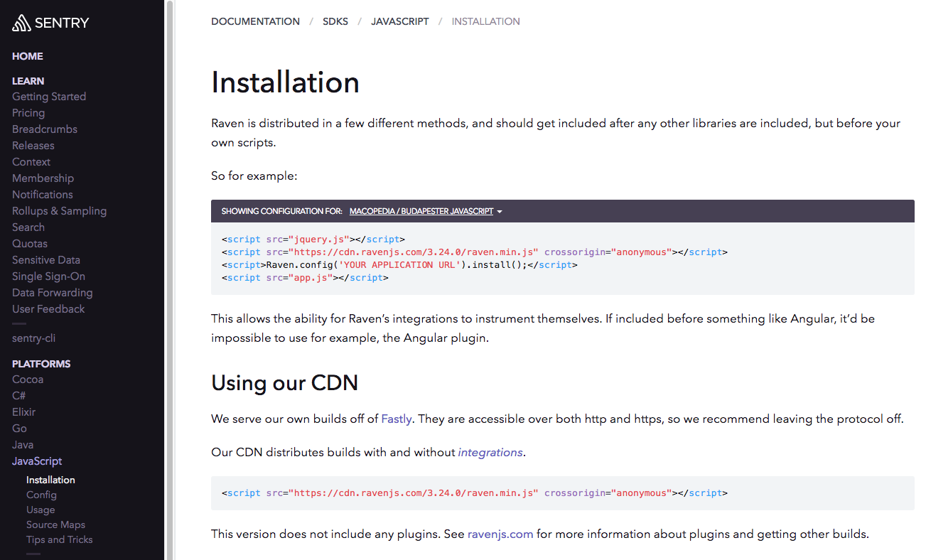Open Source Maps sub-item
Viewport: 926px width, 560px height.
(x=55, y=525)
